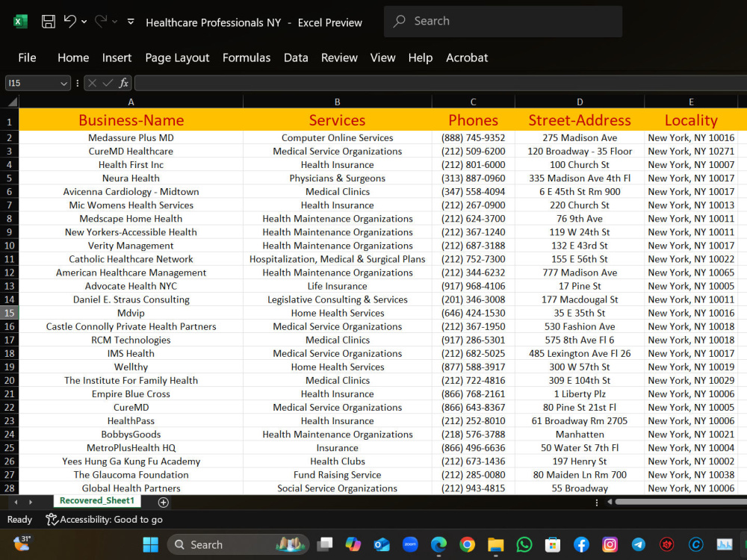The height and width of the screenshot is (560, 747).
Task: Click the Cancel X in formula bar
Action: pyautogui.click(x=93, y=84)
